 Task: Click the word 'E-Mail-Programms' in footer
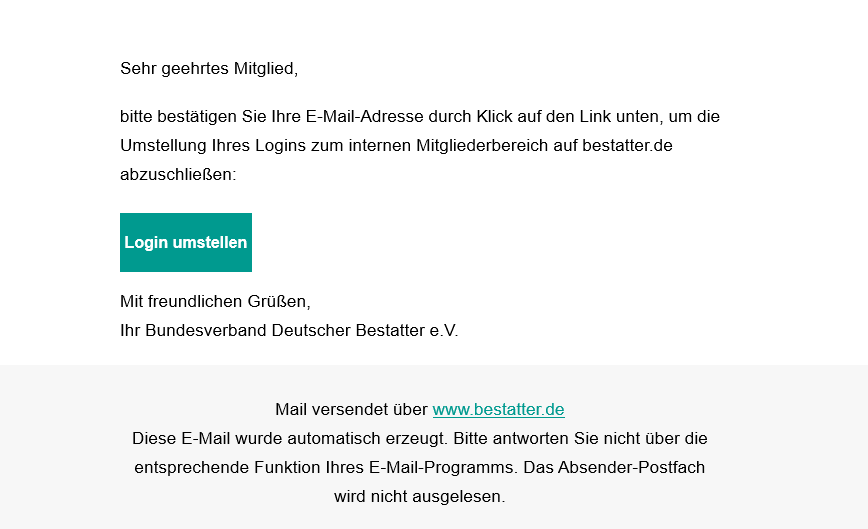point(443,468)
